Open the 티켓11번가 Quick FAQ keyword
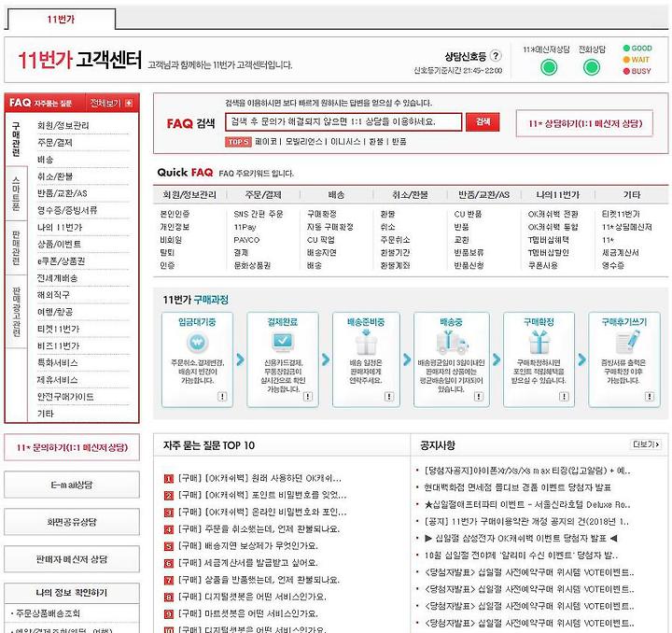The image size is (672, 633). pyautogui.click(x=621, y=214)
